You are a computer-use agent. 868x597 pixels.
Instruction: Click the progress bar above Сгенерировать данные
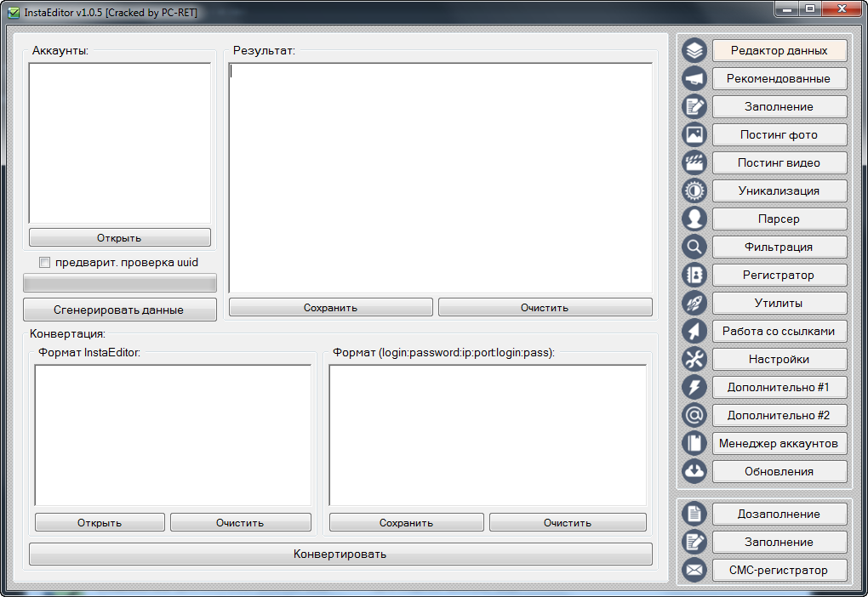click(119, 283)
